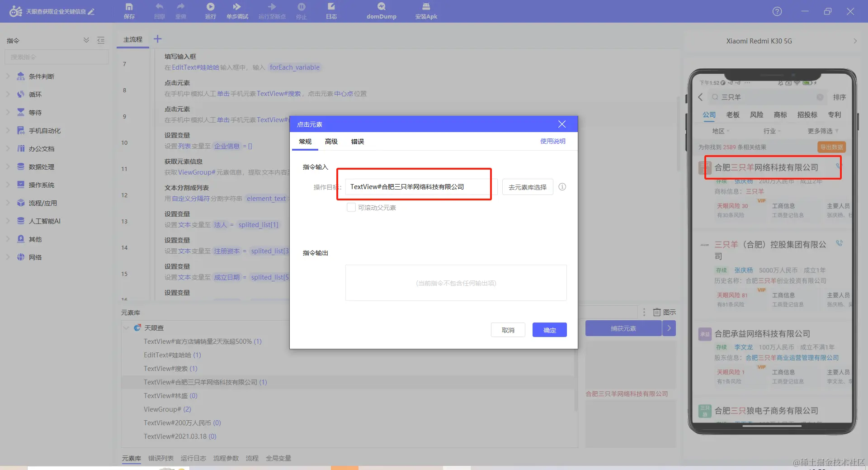Image resolution: width=868 pixels, height=470 pixels.
Task: Click the info icon beside 去元素库选择
Action: point(562,187)
